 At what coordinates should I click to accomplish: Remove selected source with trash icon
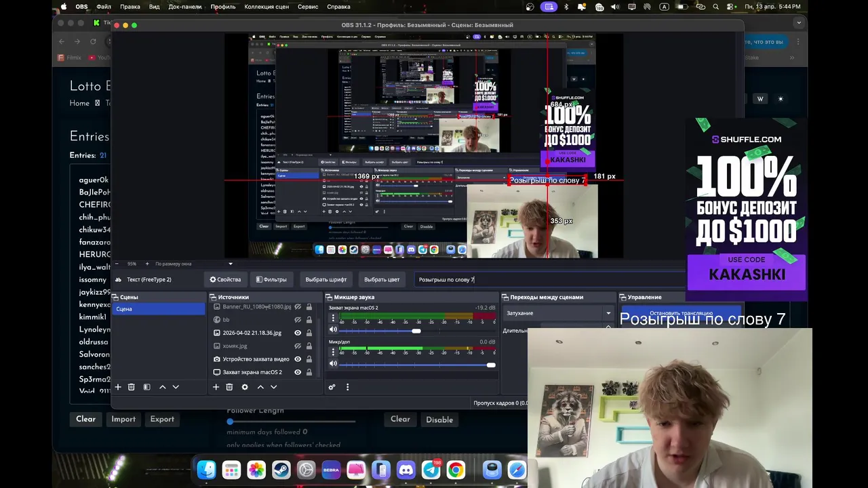[229, 387]
